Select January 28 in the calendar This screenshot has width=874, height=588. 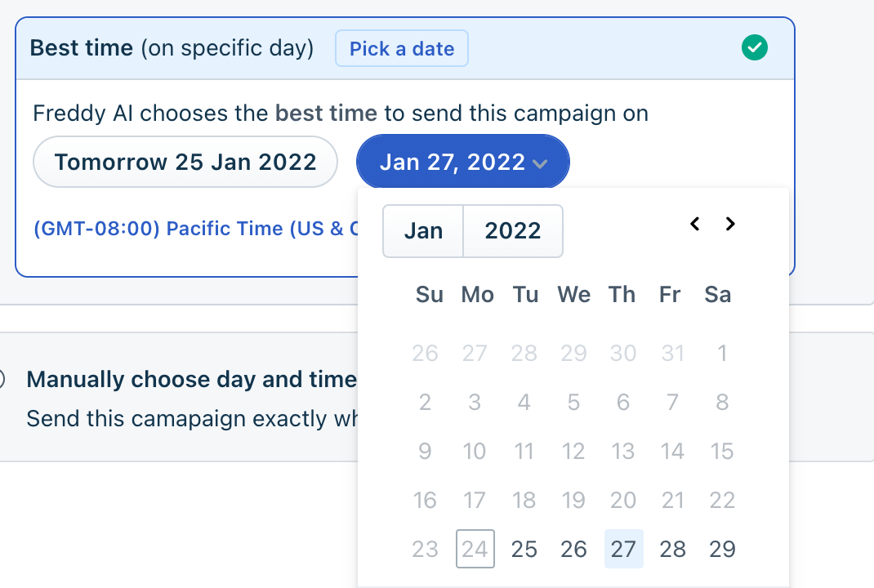click(x=672, y=549)
